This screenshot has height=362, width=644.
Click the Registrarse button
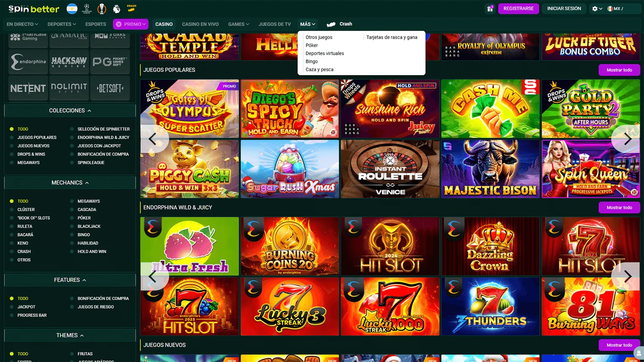coord(518,8)
